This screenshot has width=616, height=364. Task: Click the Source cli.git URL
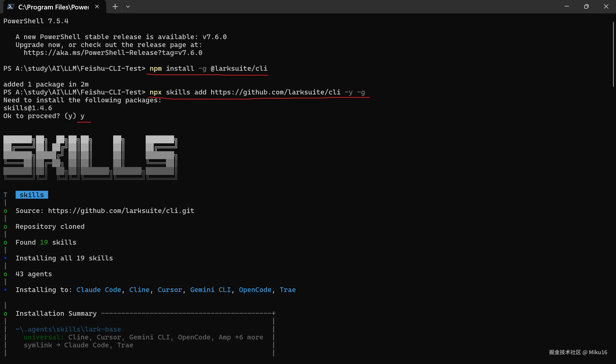[x=121, y=211]
